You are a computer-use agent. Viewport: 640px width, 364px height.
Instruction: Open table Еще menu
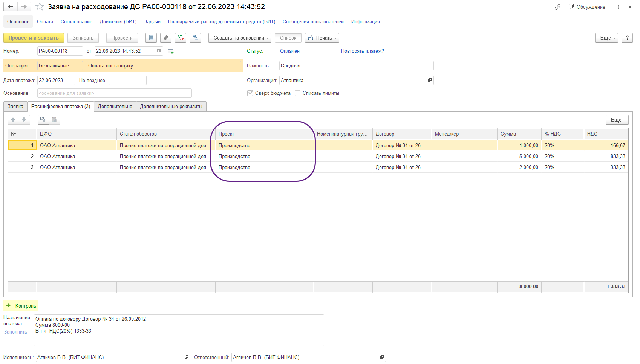coord(617,120)
